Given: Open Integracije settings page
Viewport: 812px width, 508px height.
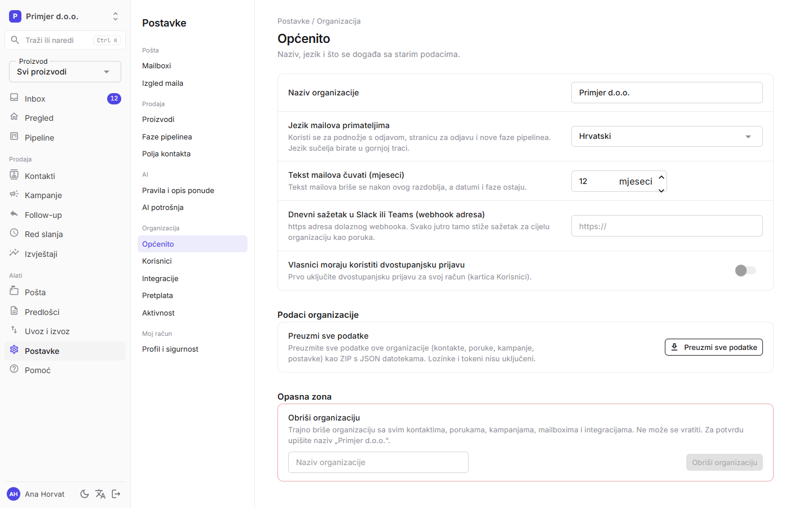Looking at the screenshot, I should coord(192,278).
